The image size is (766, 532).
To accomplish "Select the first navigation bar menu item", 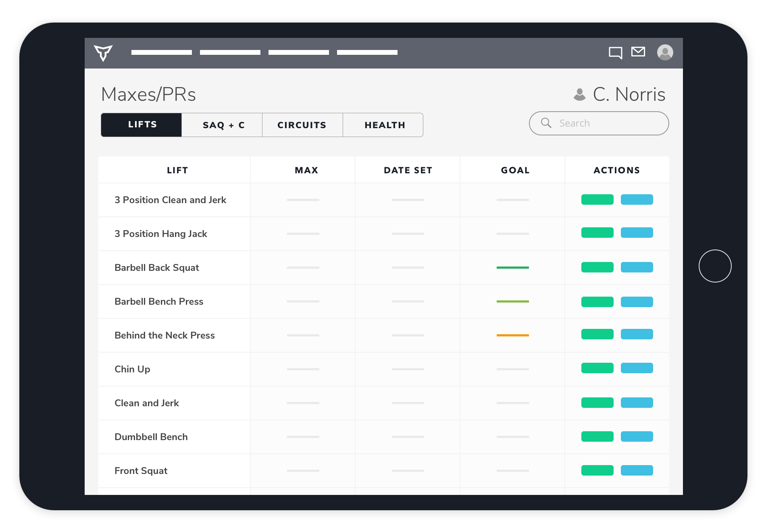I will (161, 52).
